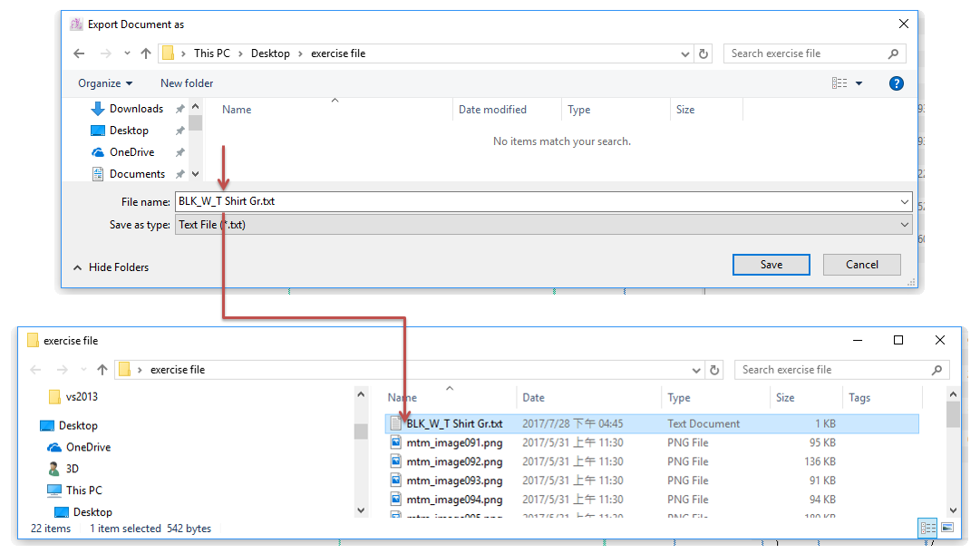This screenshot has height=553, width=980.
Task: Expand the File name history dropdown
Action: point(905,202)
